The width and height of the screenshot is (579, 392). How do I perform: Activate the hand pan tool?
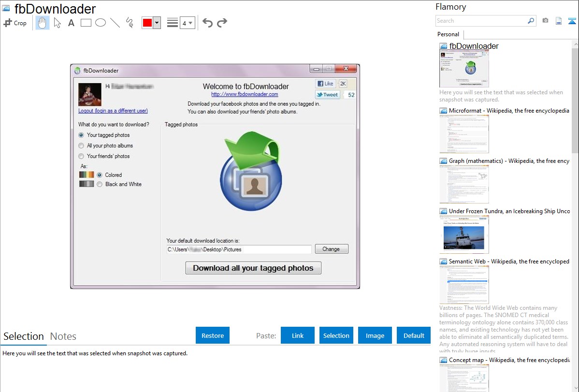[42, 23]
